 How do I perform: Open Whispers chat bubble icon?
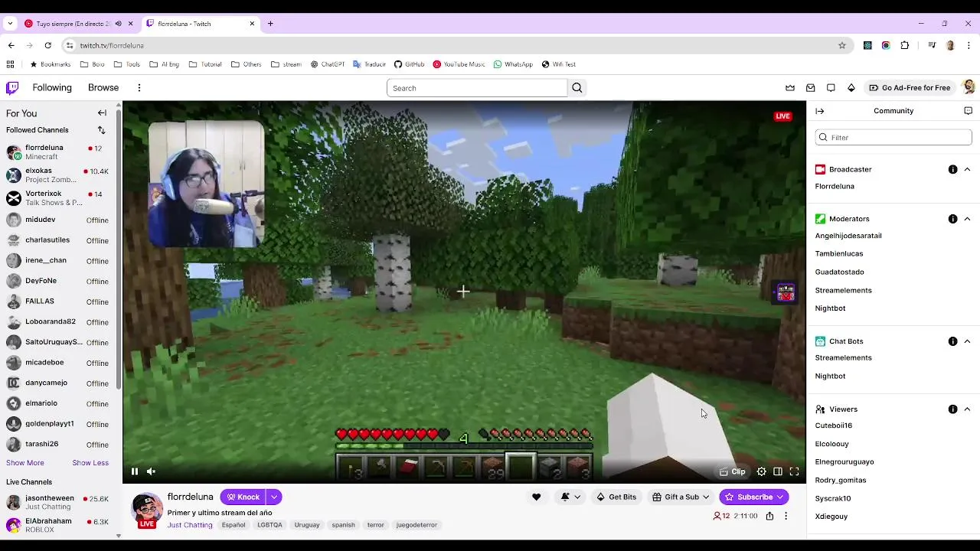831,88
